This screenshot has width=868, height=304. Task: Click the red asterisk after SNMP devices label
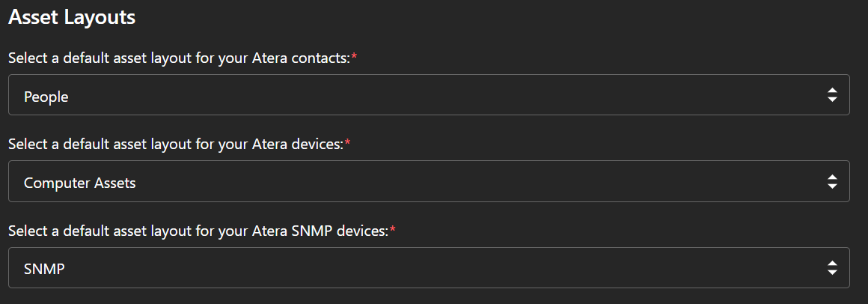(393, 230)
